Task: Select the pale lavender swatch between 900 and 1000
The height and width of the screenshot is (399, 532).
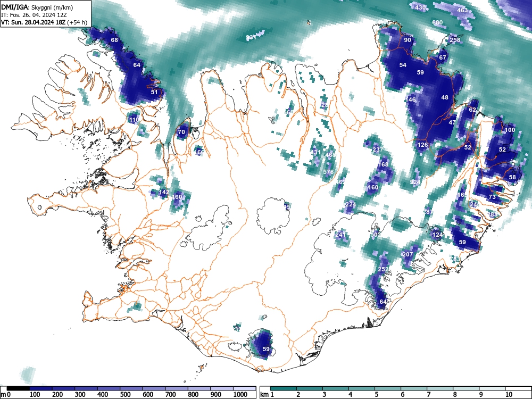Action: coord(221,388)
